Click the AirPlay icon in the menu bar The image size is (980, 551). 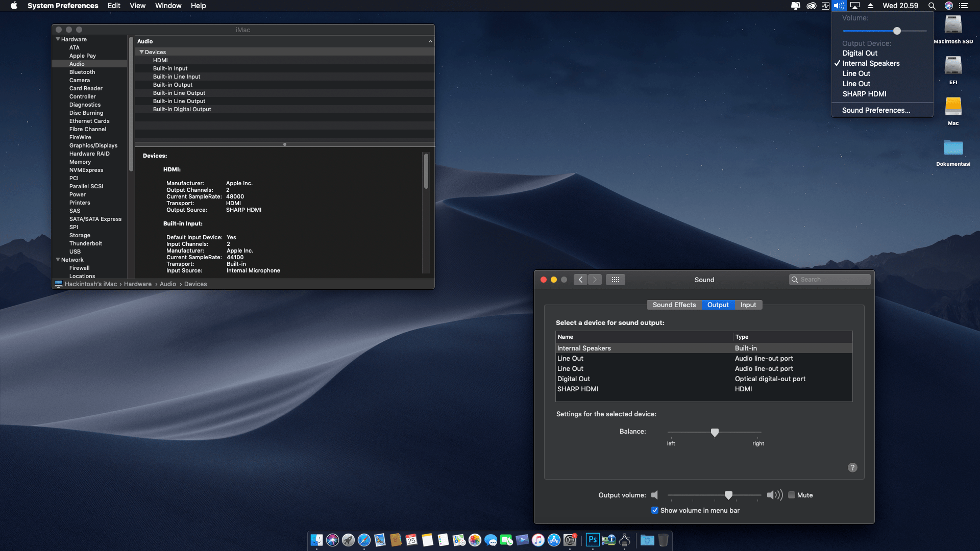[855, 6]
